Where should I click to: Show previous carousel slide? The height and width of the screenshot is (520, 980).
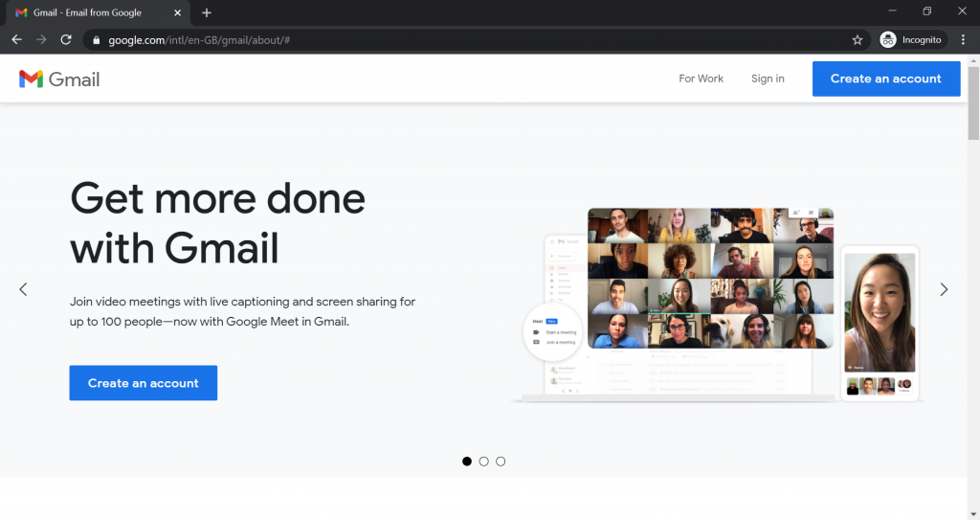coord(23,289)
